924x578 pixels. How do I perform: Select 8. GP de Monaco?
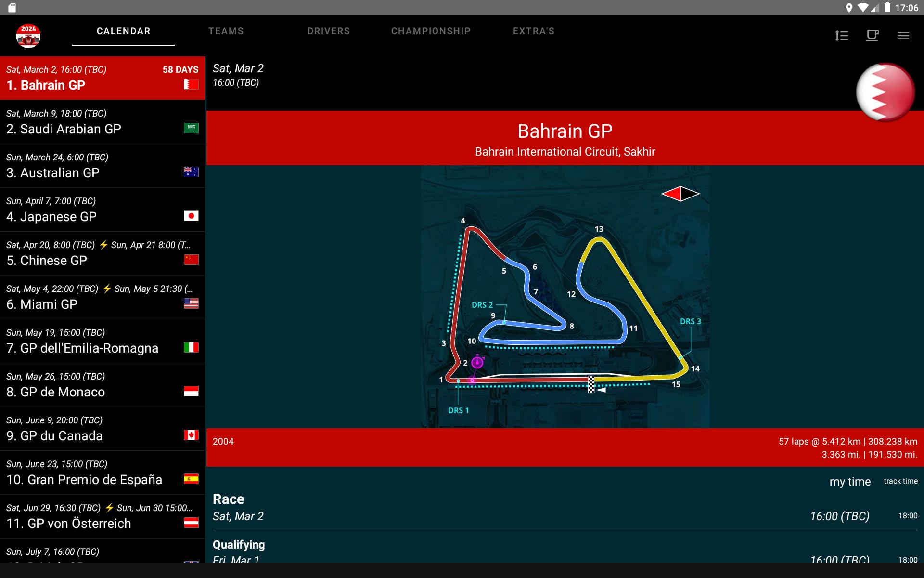point(103,385)
